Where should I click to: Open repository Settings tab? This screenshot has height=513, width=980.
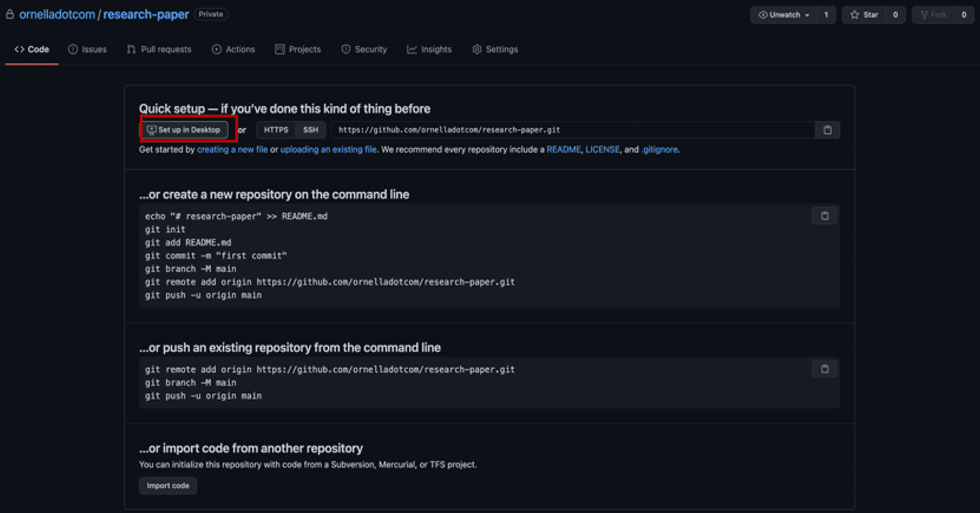pyautogui.click(x=495, y=49)
